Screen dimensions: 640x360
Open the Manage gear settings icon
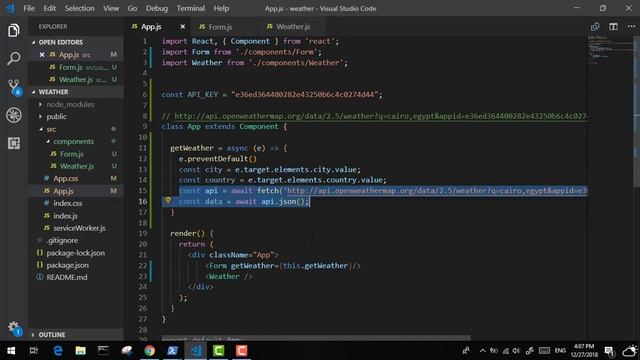(x=13, y=327)
